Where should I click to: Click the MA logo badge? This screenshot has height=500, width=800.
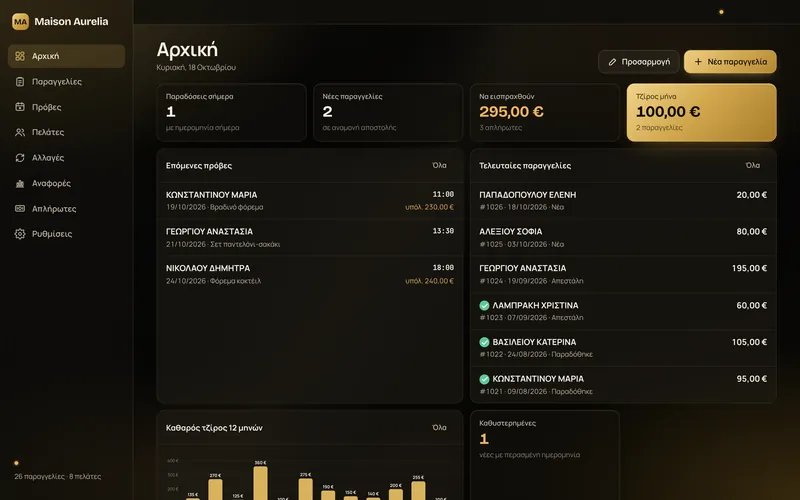pos(20,21)
